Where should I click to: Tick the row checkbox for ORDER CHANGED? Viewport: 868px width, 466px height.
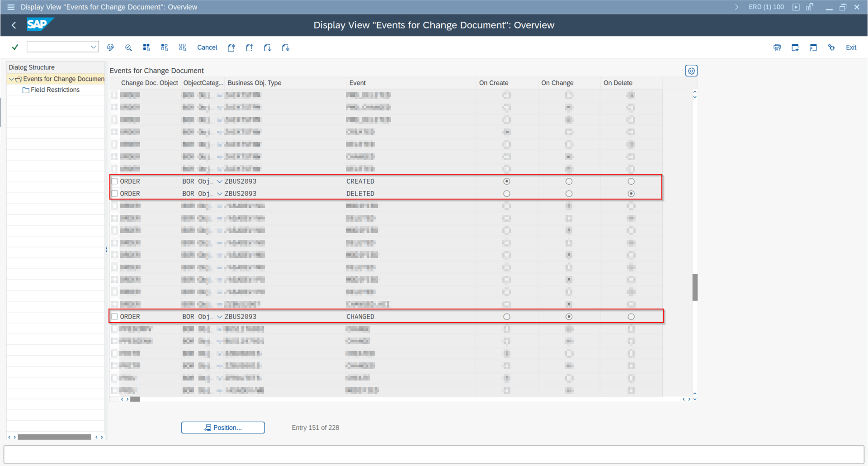tap(114, 317)
